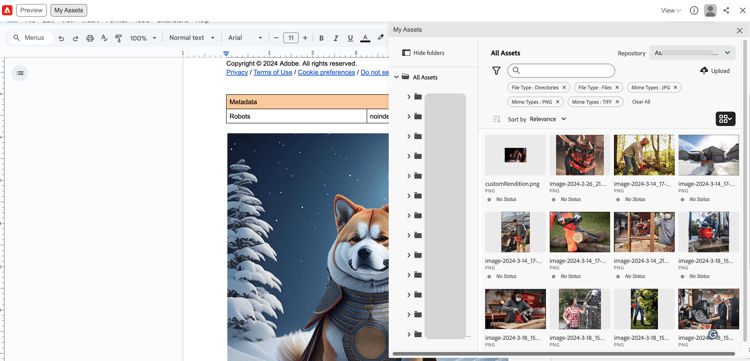Viewport: 750px width, 361px height.
Task: Click the Hide folders toggle
Action: tap(423, 53)
